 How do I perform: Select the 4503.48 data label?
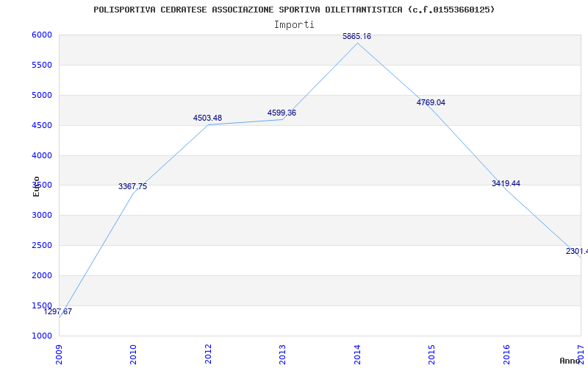click(x=207, y=118)
